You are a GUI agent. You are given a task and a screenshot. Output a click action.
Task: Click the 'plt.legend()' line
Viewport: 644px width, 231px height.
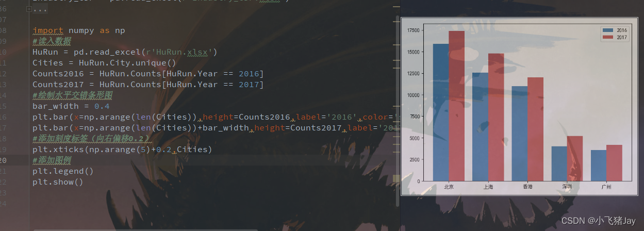pos(63,171)
